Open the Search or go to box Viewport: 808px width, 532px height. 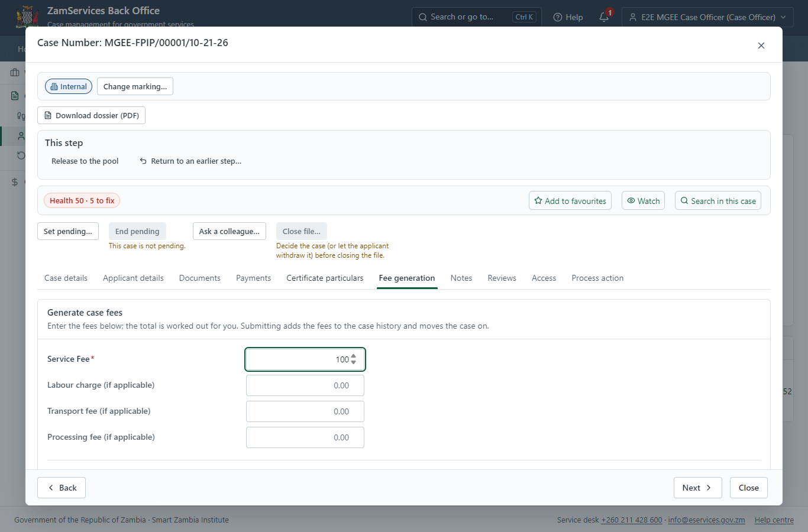pyautogui.click(x=477, y=17)
